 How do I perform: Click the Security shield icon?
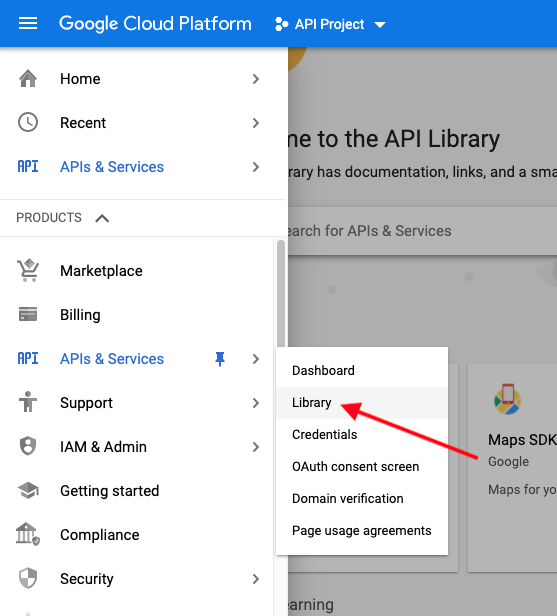28,578
